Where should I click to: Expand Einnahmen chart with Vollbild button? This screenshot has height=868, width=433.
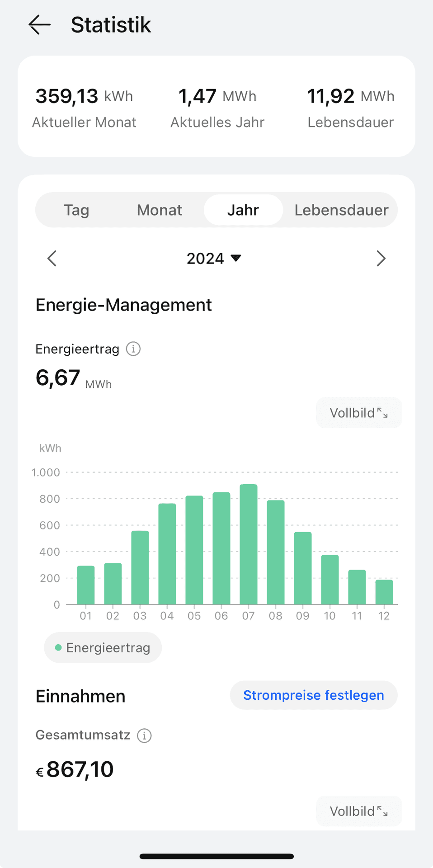point(359,811)
